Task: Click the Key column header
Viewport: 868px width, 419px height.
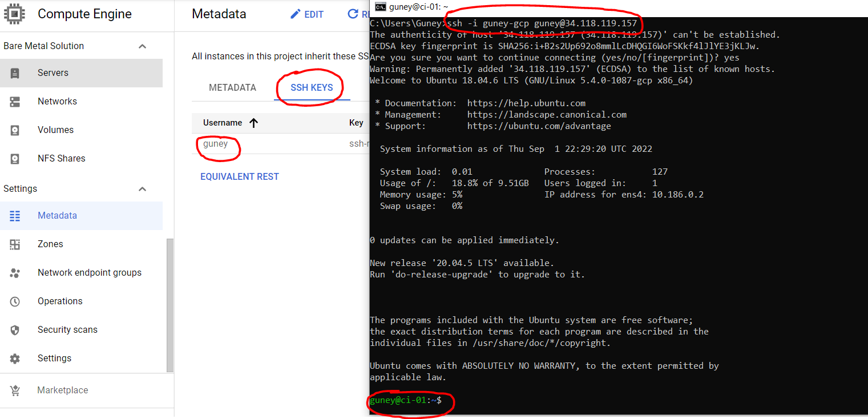Action: [x=356, y=123]
